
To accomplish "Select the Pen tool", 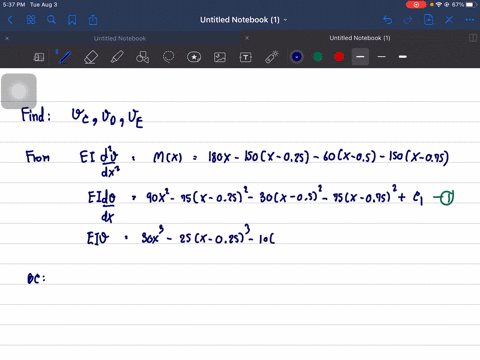I will 64,57.
